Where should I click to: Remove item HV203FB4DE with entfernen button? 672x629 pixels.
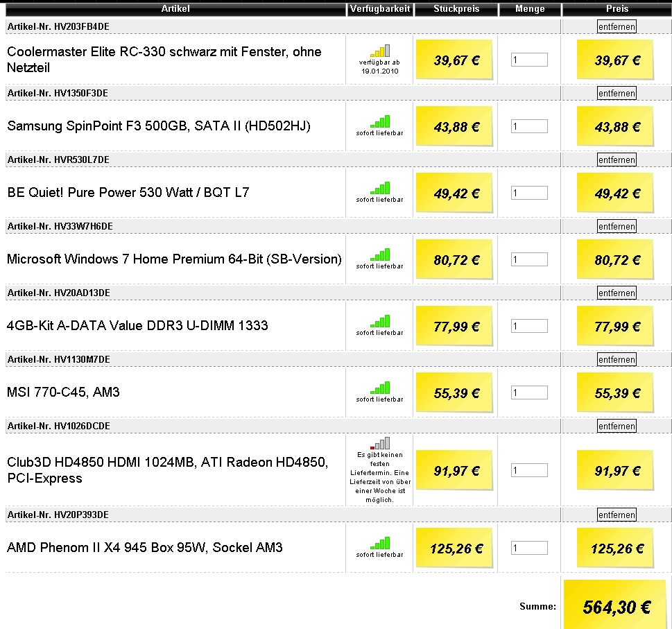pyautogui.click(x=617, y=26)
